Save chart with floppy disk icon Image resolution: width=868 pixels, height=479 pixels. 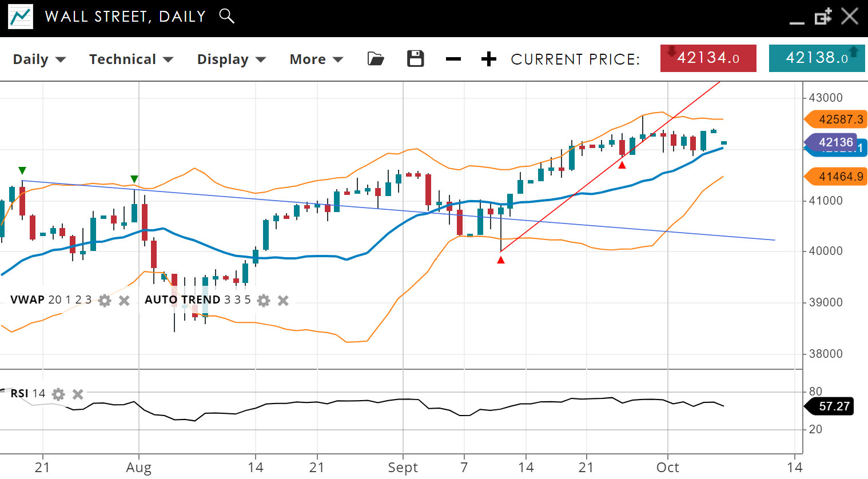coord(415,59)
